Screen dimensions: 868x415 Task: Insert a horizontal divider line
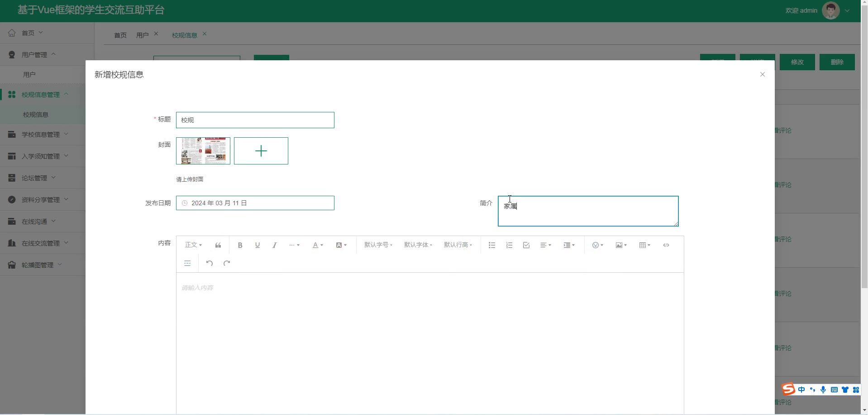point(187,263)
